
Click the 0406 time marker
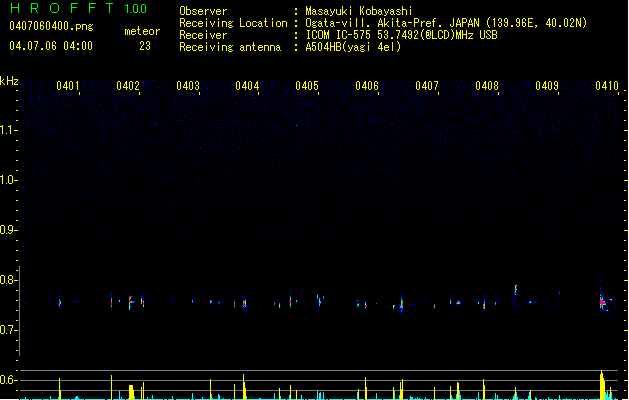(x=367, y=86)
